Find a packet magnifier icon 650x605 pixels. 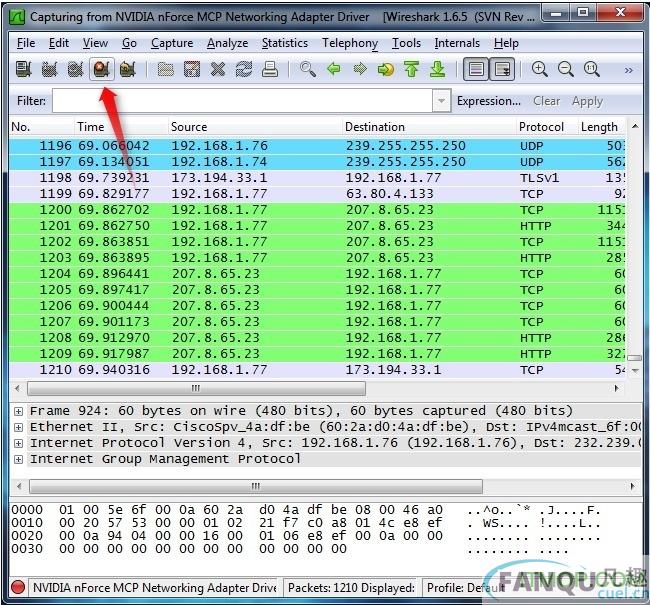click(308, 69)
